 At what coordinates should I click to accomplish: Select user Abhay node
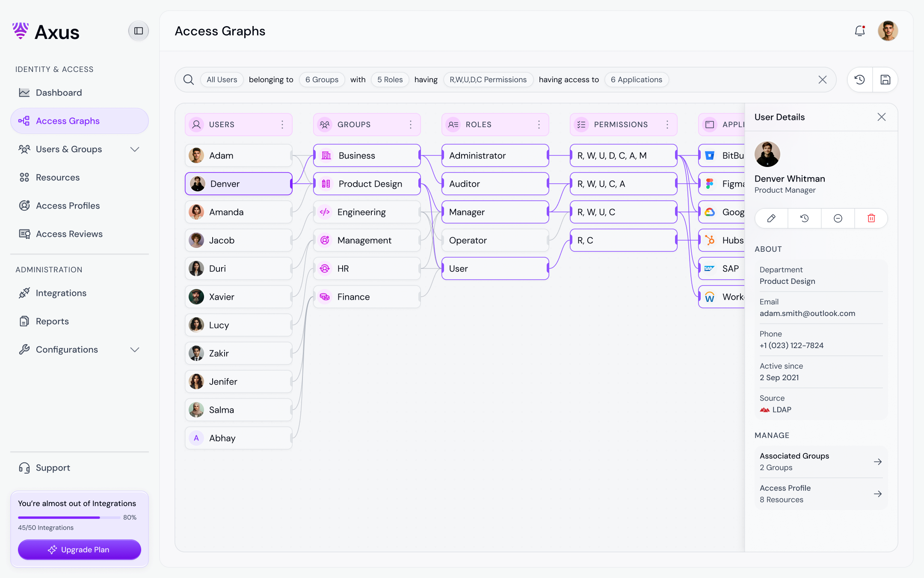[239, 438]
